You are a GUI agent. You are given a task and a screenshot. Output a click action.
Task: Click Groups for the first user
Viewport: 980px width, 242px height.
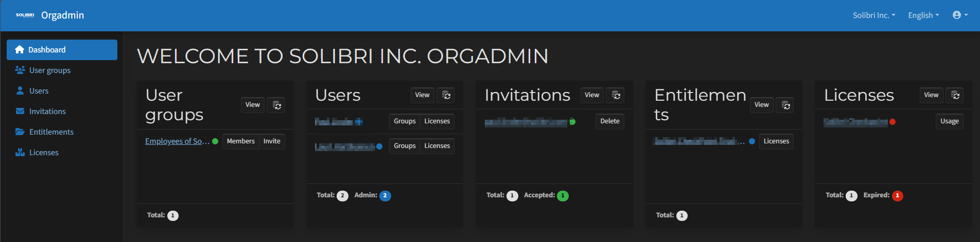click(x=405, y=121)
